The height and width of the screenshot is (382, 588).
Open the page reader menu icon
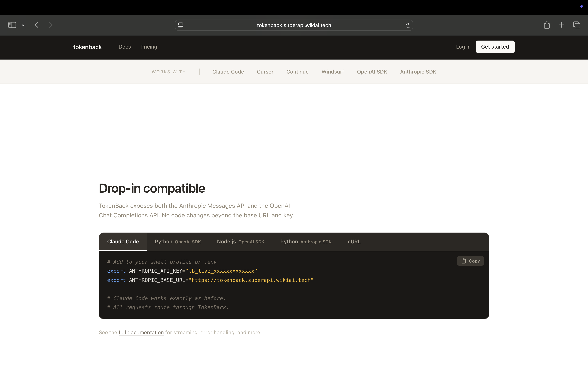pos(181,25)
